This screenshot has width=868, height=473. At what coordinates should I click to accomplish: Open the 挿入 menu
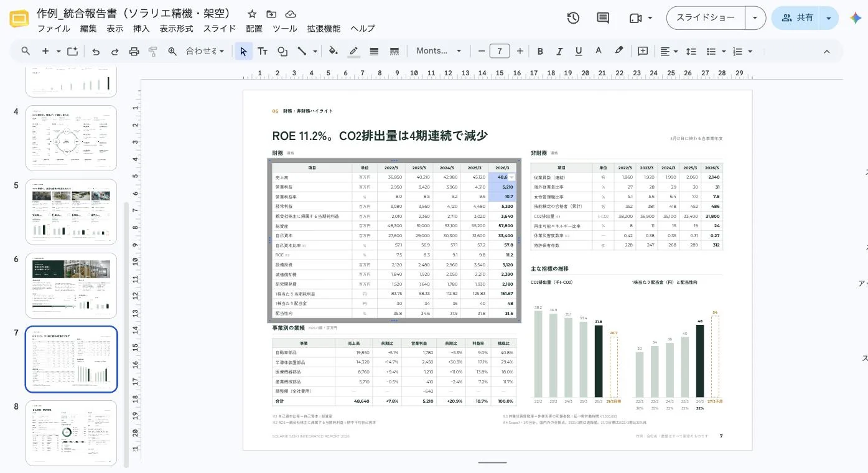(x=141, y=29)
